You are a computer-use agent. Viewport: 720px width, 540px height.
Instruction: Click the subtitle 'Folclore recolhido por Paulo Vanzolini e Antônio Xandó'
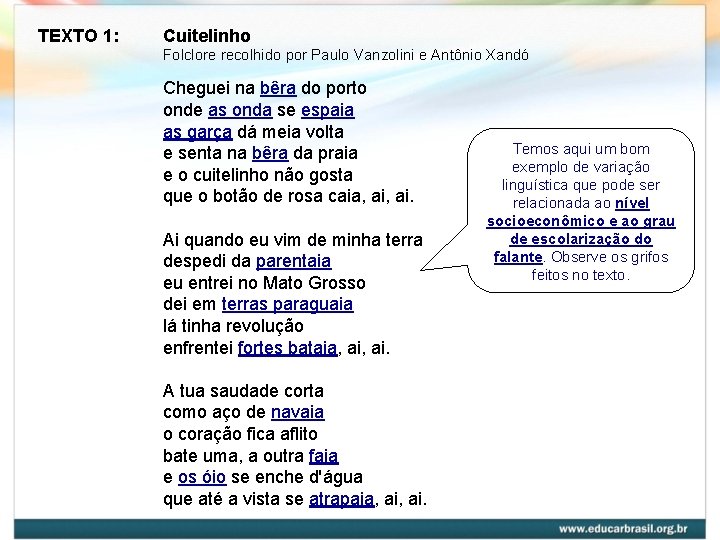pos(346,55)
